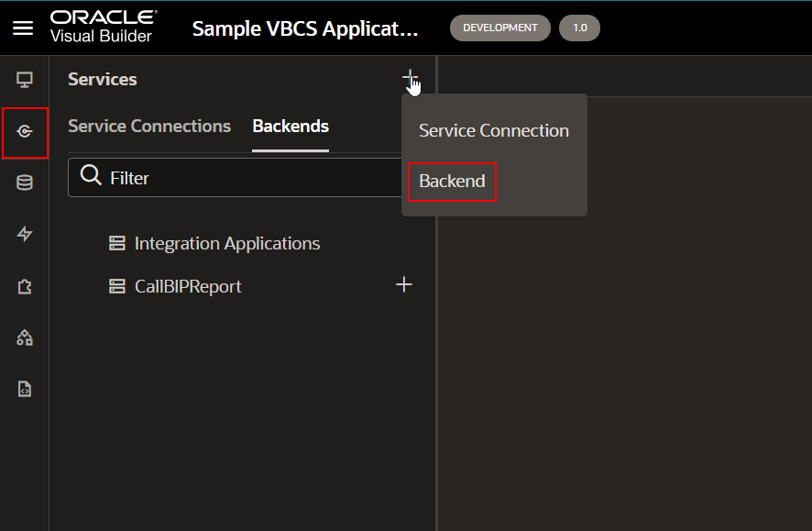Switch to the Service Connections tab

(149, 126)
